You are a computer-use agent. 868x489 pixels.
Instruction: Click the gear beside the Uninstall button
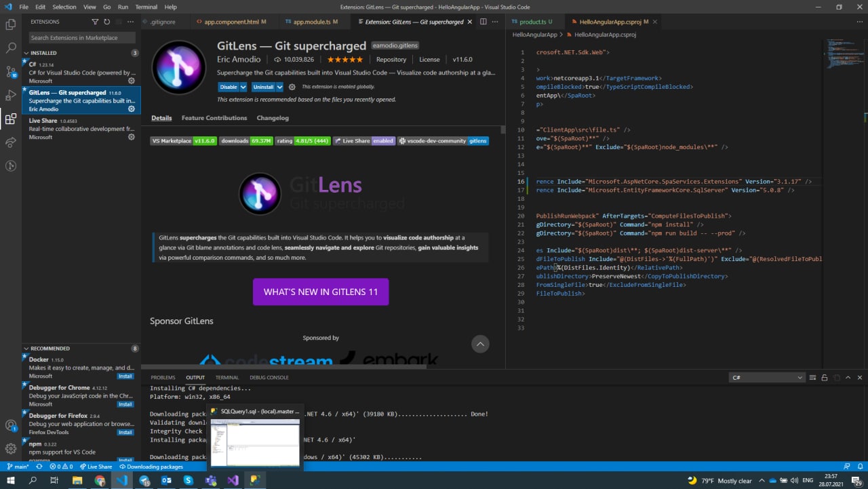coord(292,87)
